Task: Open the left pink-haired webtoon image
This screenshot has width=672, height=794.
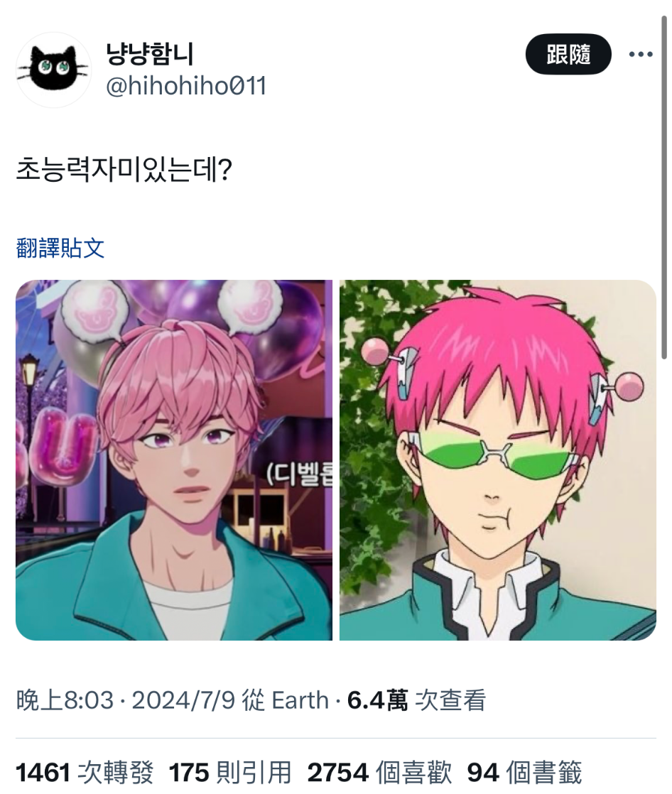Action: [x=174, y=459]
